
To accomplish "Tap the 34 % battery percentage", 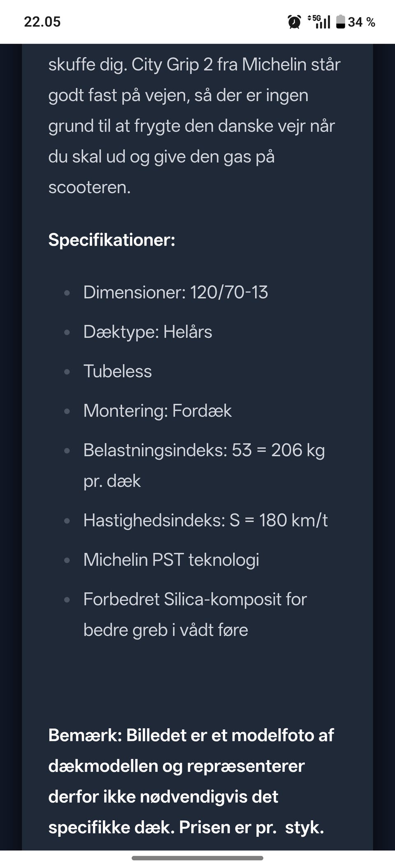I will point(362,22).
